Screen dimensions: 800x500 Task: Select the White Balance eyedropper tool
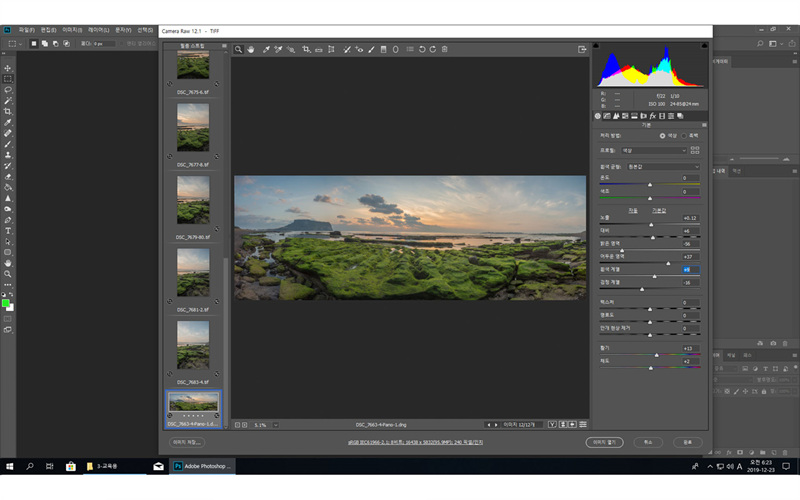(266, 49)
